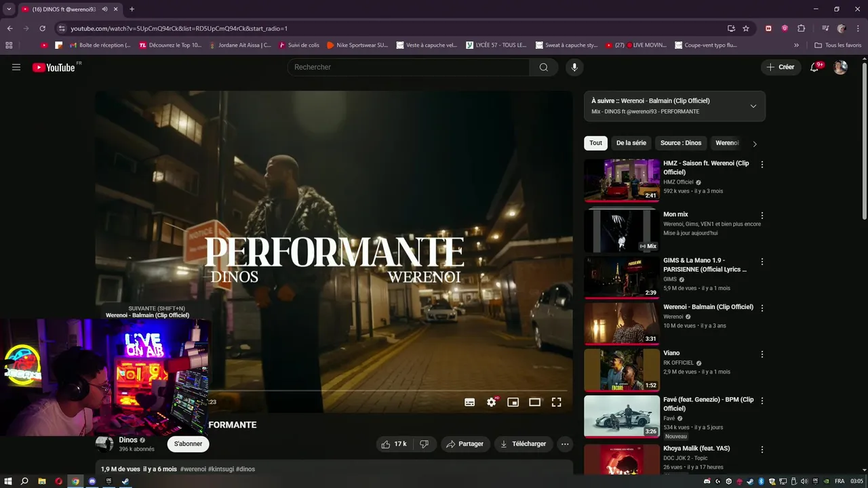Open HMZ - Saison video thumbnail

[622, 180]
